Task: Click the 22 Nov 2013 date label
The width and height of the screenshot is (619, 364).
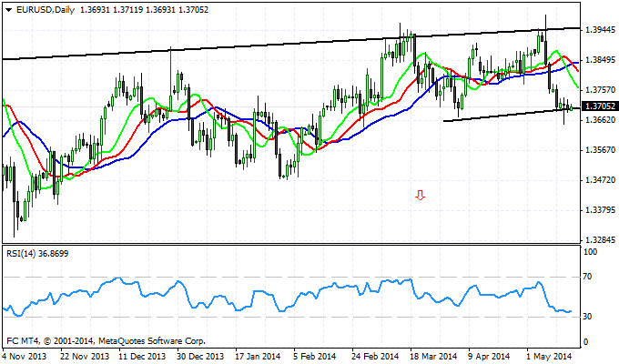Action: (85, 357)
